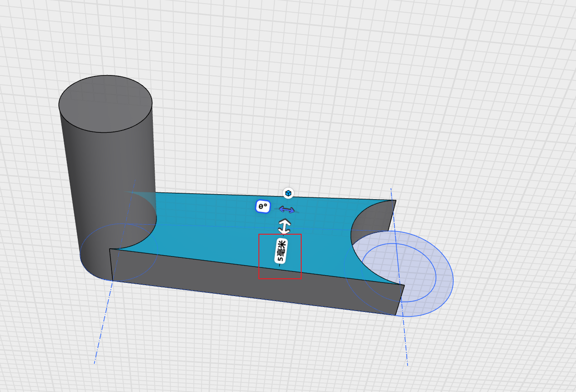
Task: Click empty grid area to deselect
Action: click(409, 91)
